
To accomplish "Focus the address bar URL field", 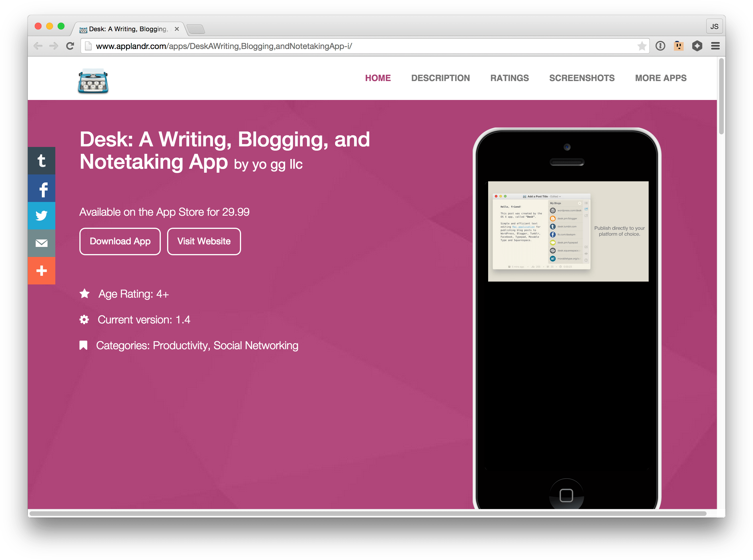I will click(x=365, y=46).
